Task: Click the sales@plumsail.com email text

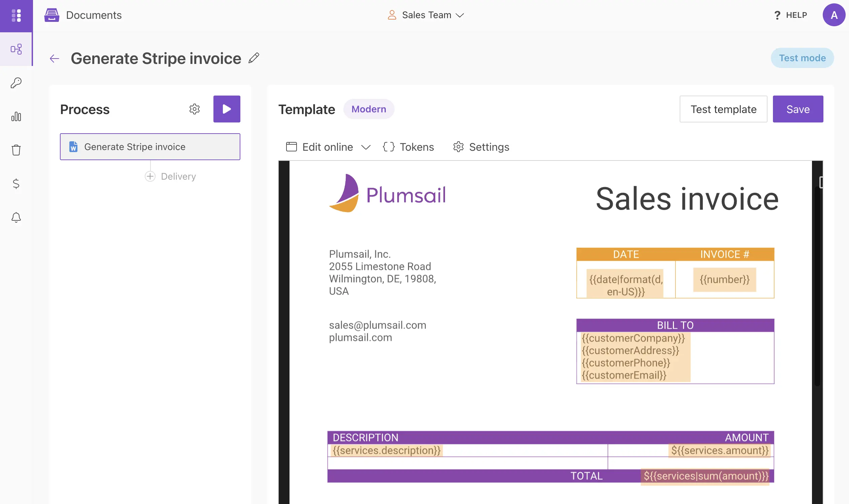Action: [377, 325]
